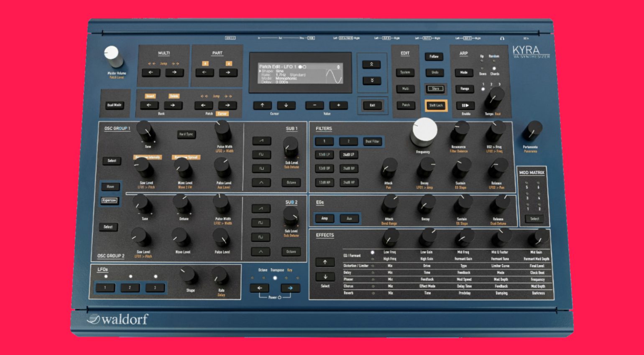Select the triangle waveform in SUB 2
This screenshot has width=644, height=355.
coord(261,251)
